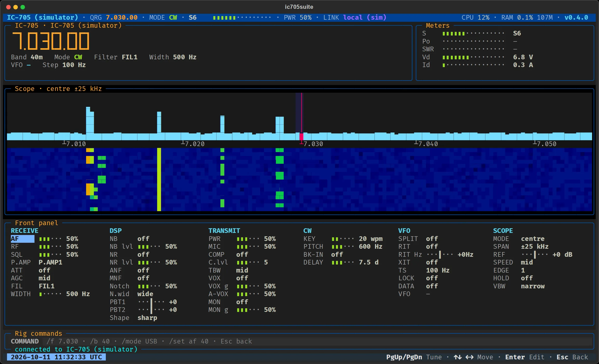
Task: Select the DSP column header
Action: 116,231
